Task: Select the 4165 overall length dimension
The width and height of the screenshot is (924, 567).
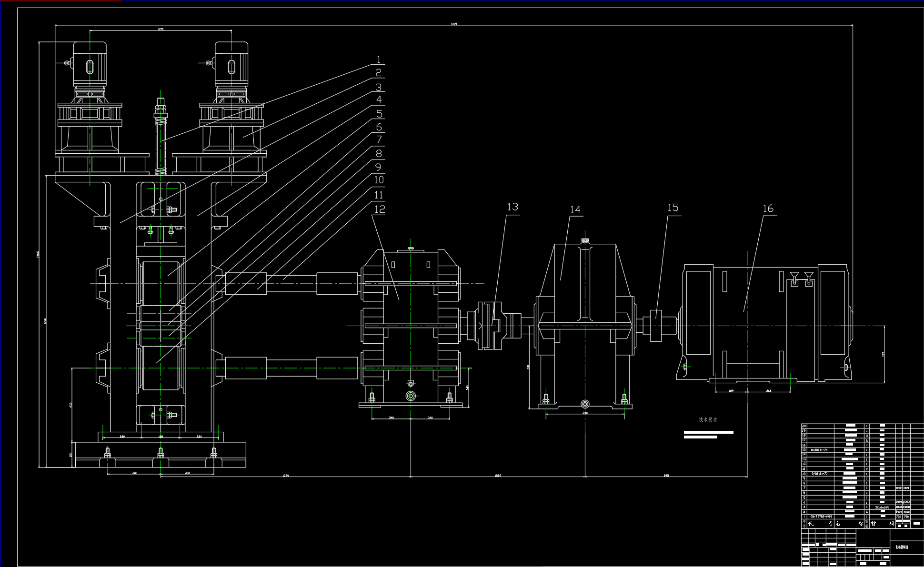Action: 454,24
